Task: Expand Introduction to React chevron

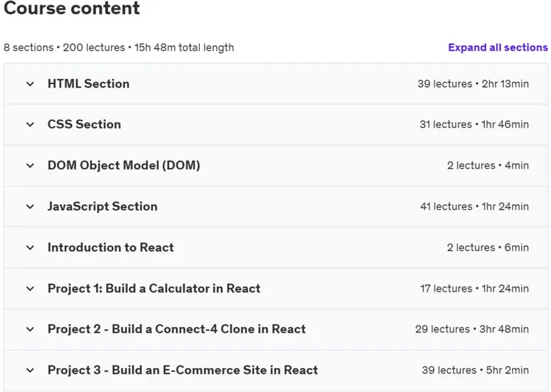Action: tap(30, 248)
